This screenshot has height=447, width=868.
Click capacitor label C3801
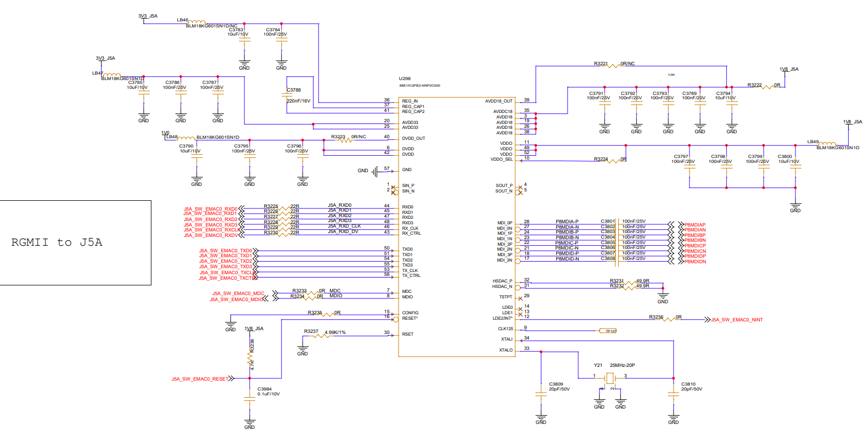[x=608, y=222]
